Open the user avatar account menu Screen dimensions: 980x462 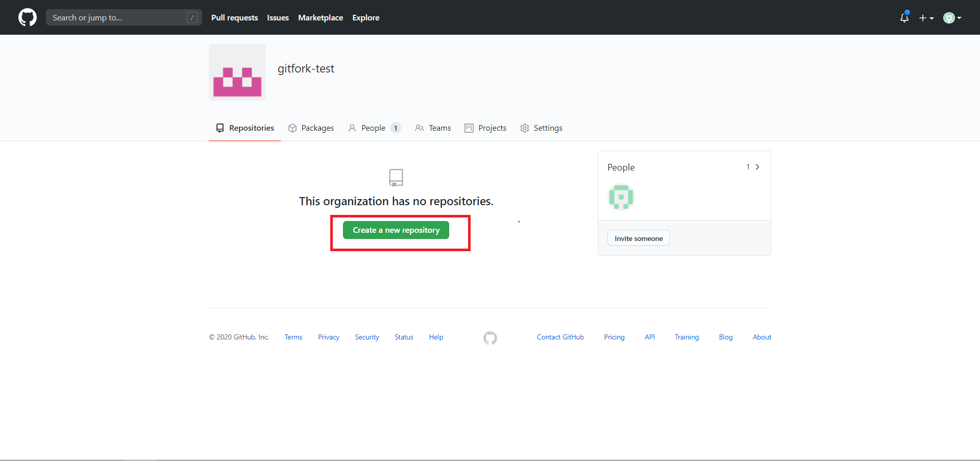pos(952,18)
